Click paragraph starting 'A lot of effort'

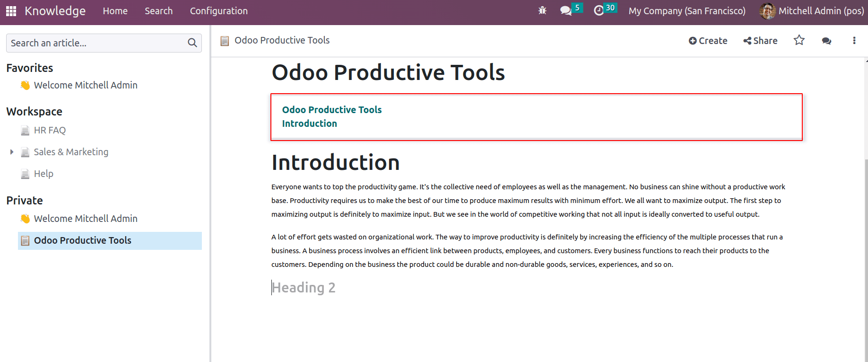(527, 251)
